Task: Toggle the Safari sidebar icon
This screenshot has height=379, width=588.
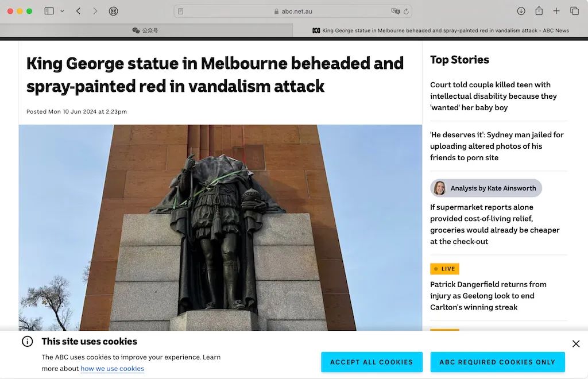Action: click(49, 11)
